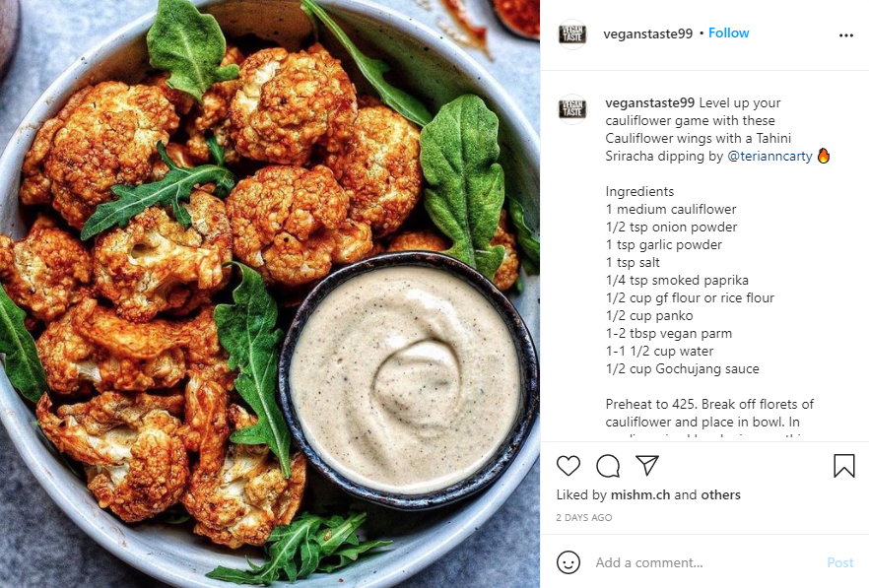Open the emoji picker smiley icon
This screenshot has width=869, height=588.
[568, 562]
